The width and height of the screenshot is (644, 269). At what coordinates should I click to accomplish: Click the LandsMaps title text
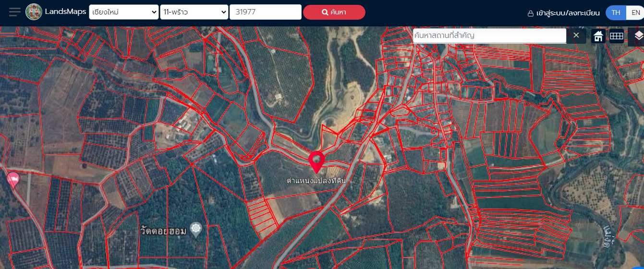[65, 12]
